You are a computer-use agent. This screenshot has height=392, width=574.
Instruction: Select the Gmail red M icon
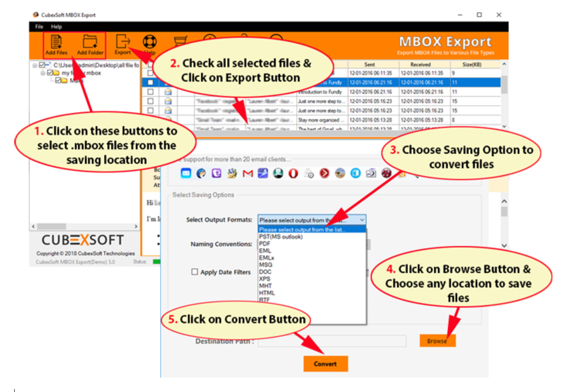(x=248, y=174)
